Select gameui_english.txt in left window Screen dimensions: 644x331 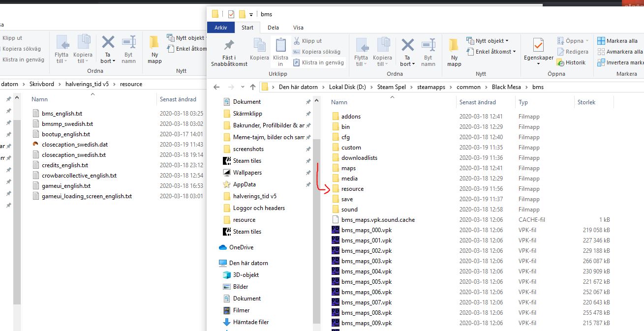pyautogui.click(x=66, y=186)
